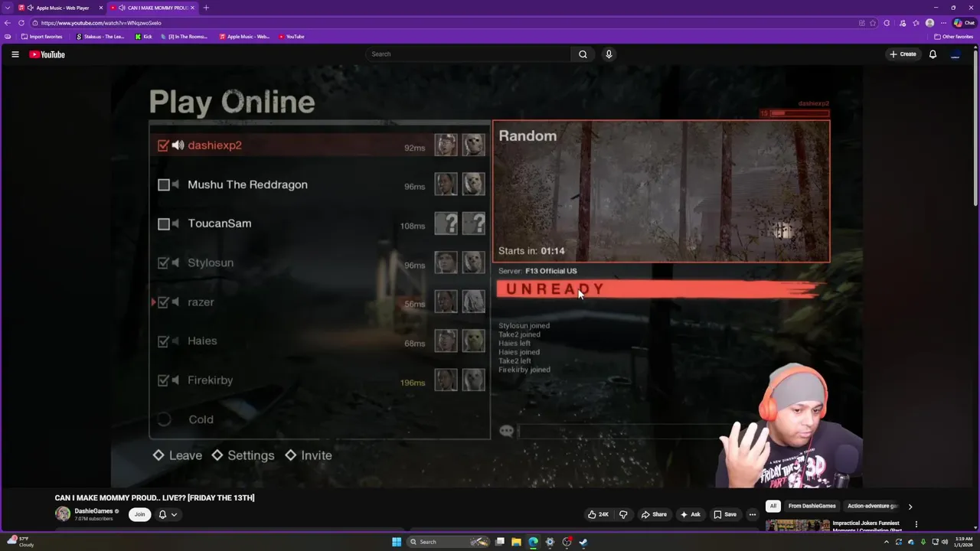Click Invite in the game lobby
980x551 pixels.
pyautogui.click(x=309, y=455)
